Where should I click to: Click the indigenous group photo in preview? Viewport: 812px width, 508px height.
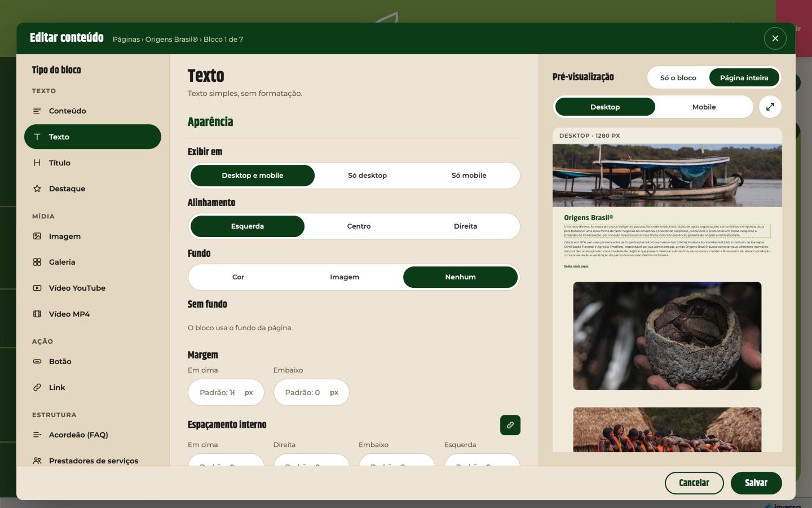tap(667, 430)
